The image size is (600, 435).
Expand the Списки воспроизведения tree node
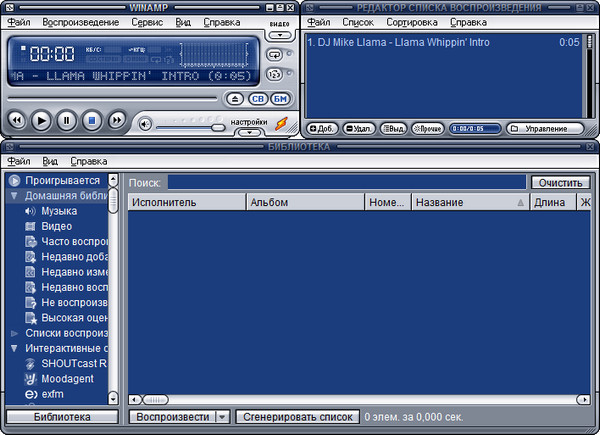pyautogui.click(x=14, y=332)
